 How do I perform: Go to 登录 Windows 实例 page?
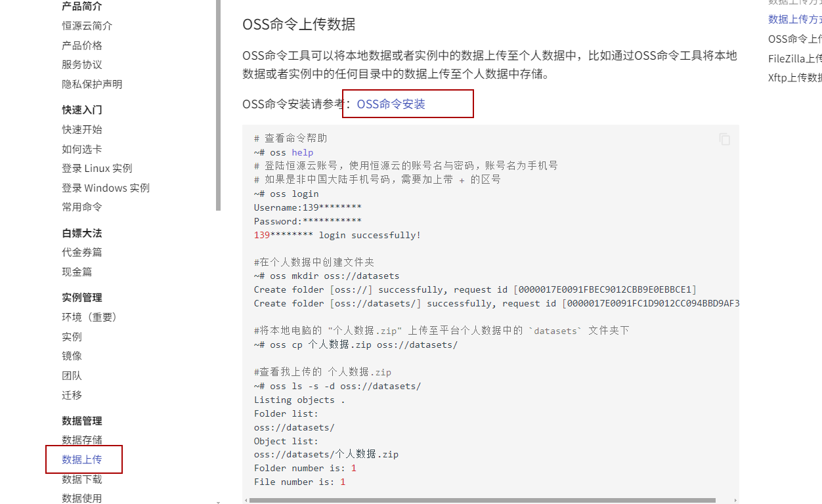pyautogui.click(x=106, y=188)
